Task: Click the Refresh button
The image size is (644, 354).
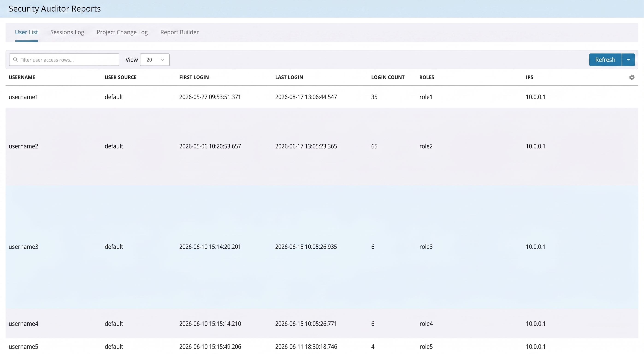Action: tap(605, 60)
